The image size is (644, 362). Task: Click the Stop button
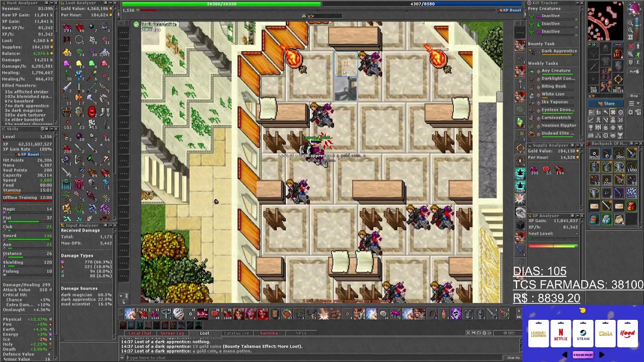(634, 96)
